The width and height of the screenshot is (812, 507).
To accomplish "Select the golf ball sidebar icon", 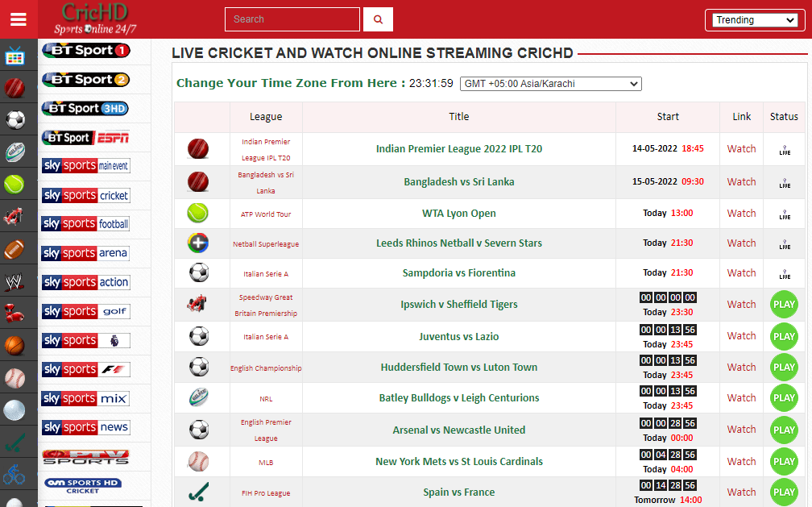I will pyautogui.click(x=14, y=410).
